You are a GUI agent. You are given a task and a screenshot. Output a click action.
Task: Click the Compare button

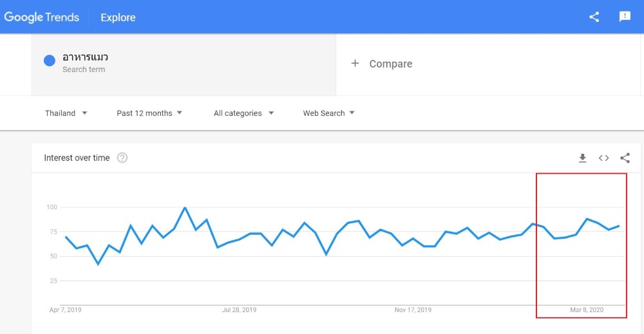click(381, 64)
